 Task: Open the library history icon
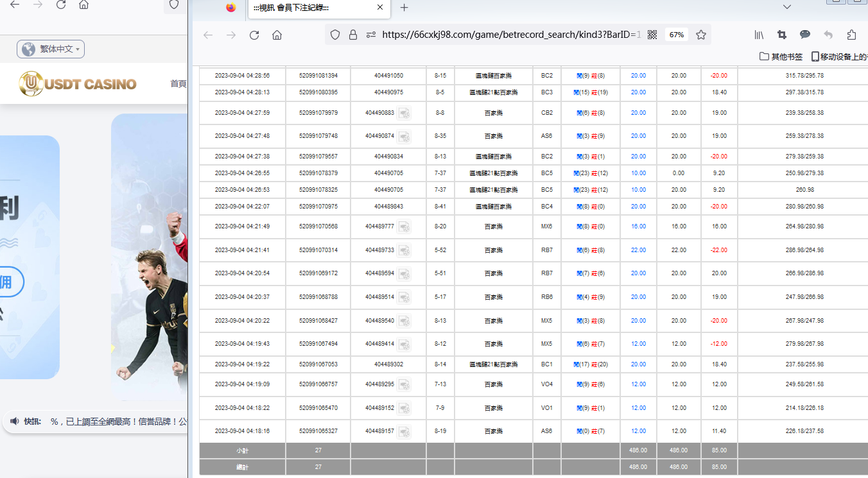(759, 35)
